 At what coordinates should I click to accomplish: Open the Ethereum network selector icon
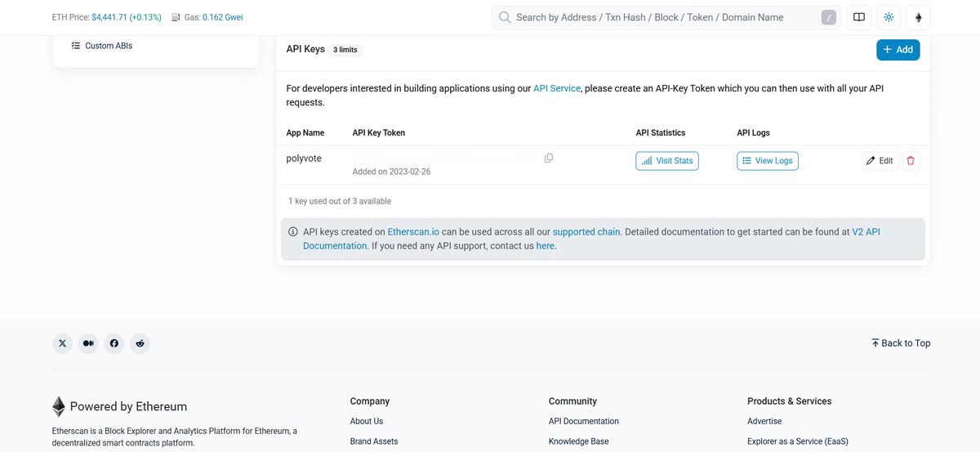click(x=918, y=17)
